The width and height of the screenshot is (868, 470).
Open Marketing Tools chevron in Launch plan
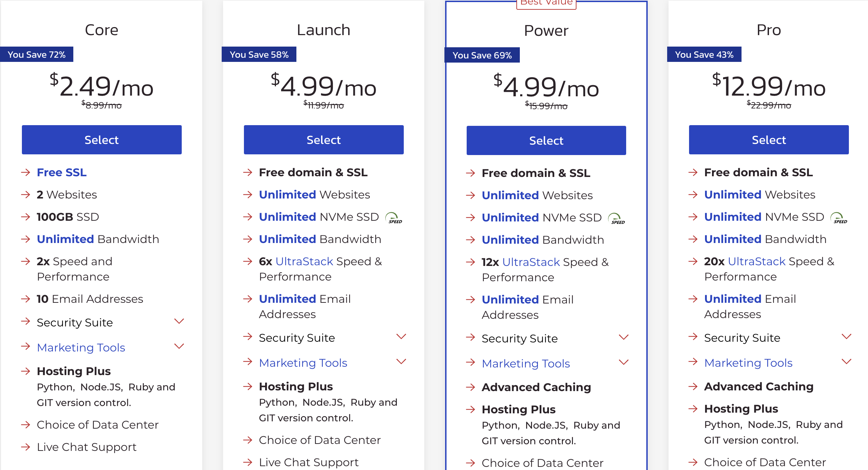tap(401, 362)
